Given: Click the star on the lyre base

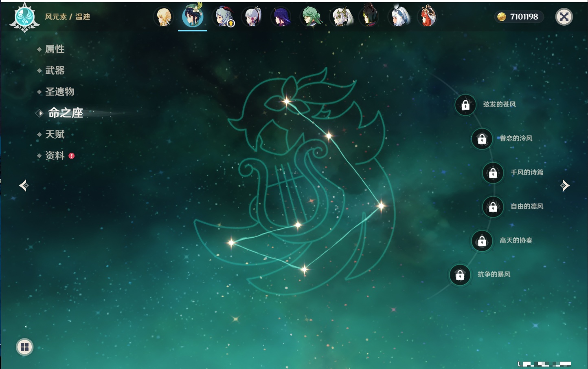Looking at the screenshot, I should pyautogui.click(x=298, y=225).
